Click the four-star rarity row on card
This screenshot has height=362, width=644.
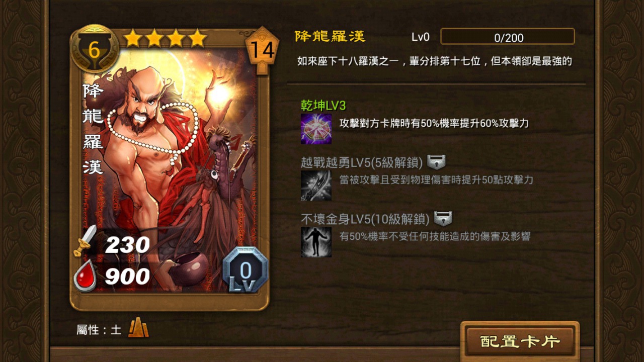[x=166, y=38]
